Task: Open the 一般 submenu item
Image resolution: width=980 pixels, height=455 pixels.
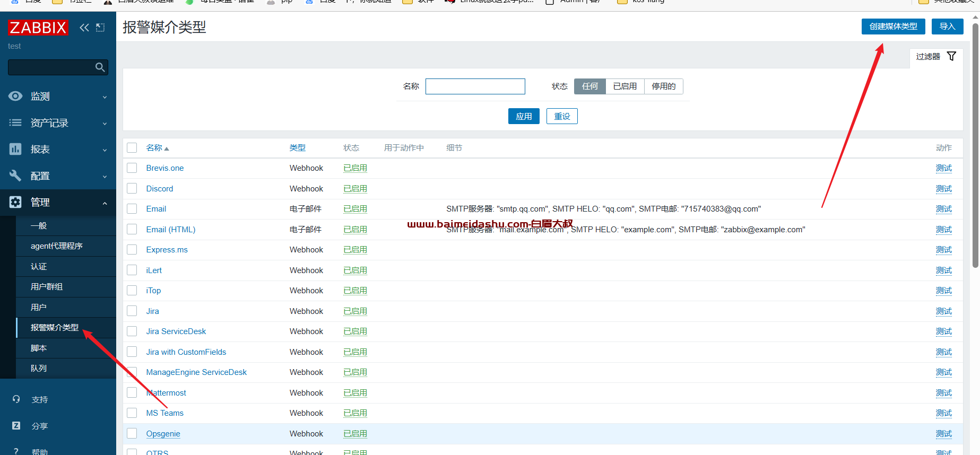Action: [66, 226]
